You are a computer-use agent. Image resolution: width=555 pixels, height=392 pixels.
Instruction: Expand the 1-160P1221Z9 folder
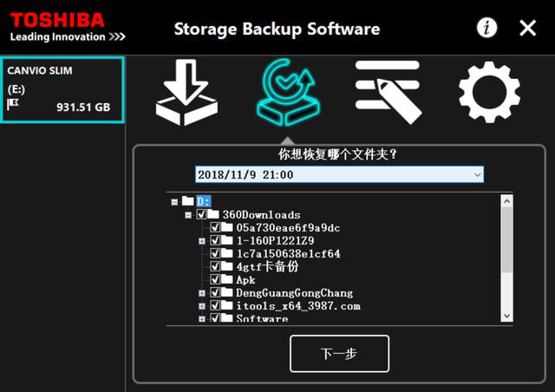tap(202, 241)
